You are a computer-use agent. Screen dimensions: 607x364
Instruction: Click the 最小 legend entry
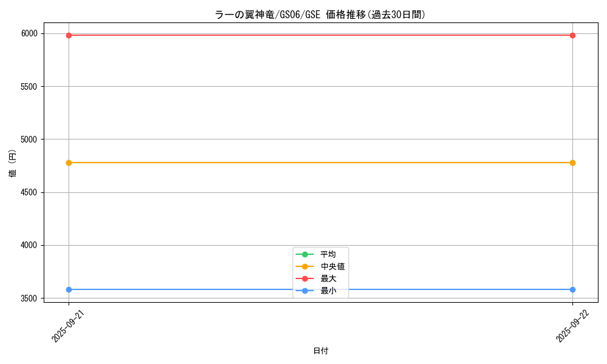pos(320,291)
